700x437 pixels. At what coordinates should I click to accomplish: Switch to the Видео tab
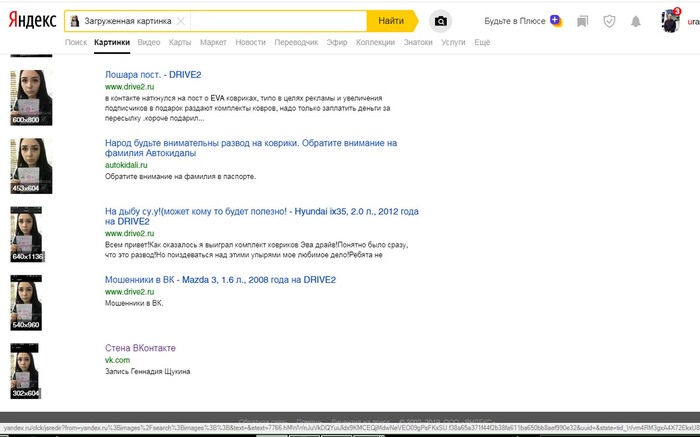pyautogui.click(x=149, y=42)
